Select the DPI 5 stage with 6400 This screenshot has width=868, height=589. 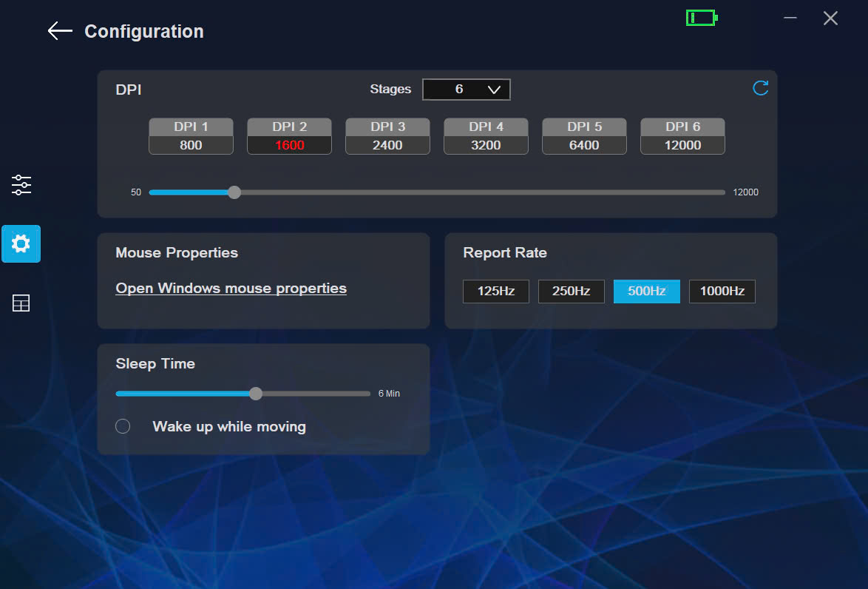coord(584,136)
